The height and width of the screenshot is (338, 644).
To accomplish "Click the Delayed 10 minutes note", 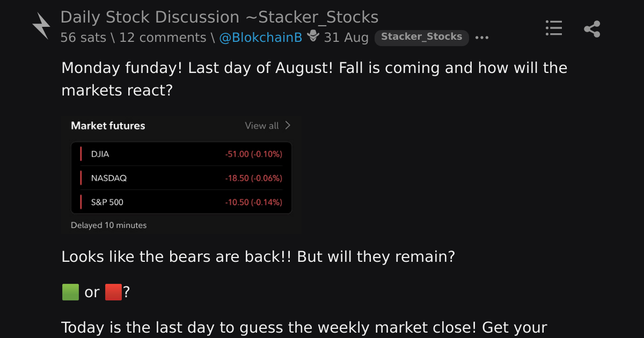I will coord(108,225).
